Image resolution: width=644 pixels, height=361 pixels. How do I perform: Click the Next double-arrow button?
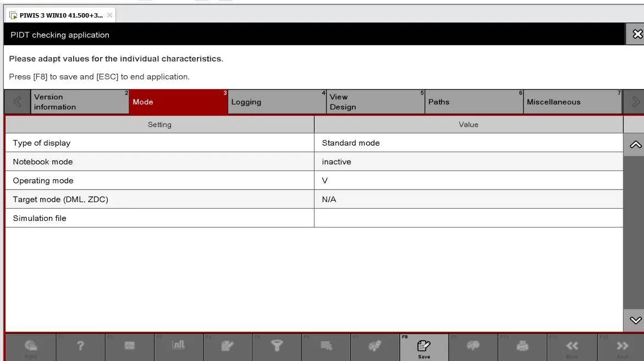point(621,347)
